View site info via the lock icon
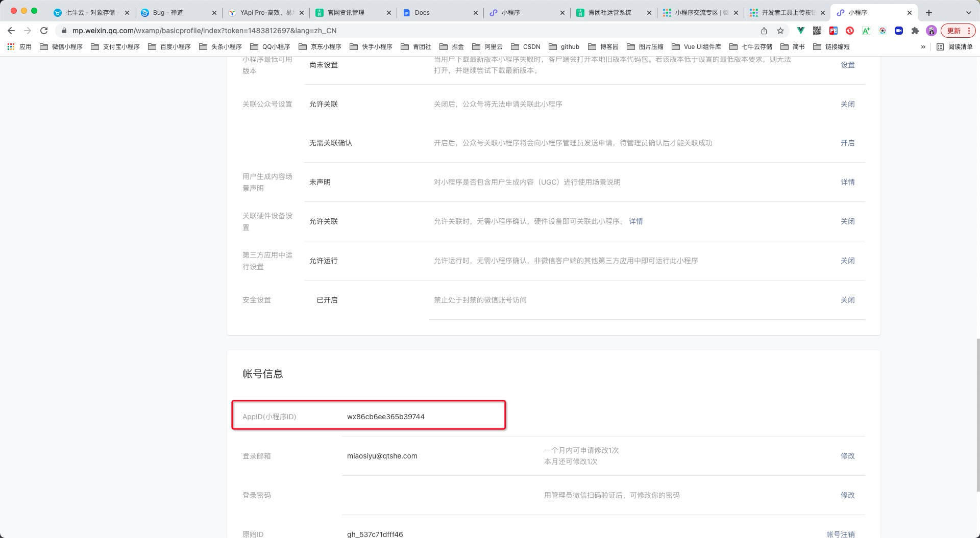 pos(64,31)
